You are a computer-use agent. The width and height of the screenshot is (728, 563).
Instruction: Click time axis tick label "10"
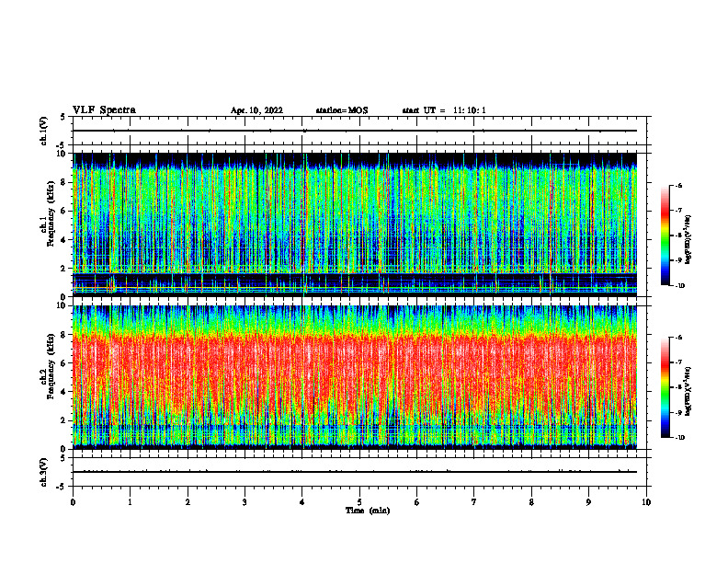click(x=646, y=502)
